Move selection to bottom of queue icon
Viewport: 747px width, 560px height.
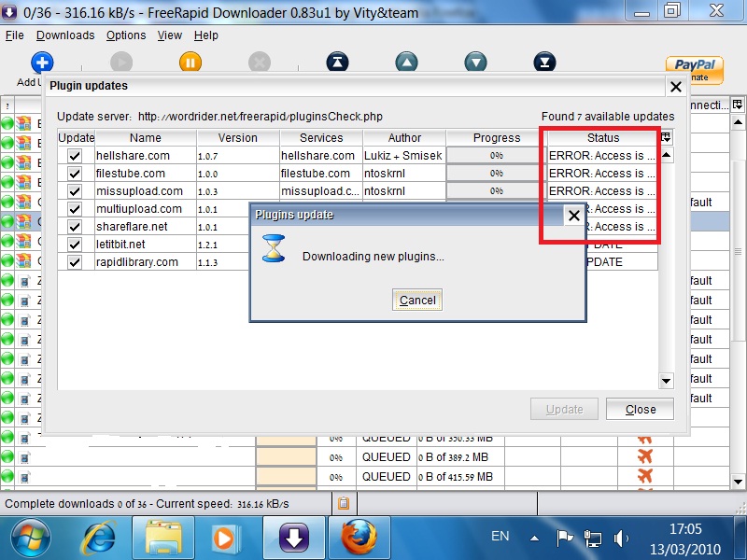tap(545, 63)
